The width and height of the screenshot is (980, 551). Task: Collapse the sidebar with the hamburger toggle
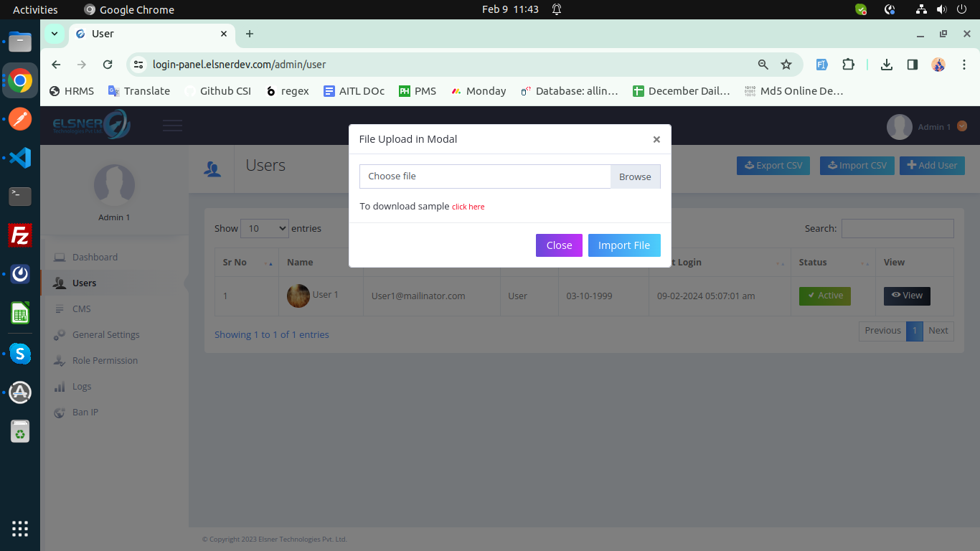[x=172, y=124]
